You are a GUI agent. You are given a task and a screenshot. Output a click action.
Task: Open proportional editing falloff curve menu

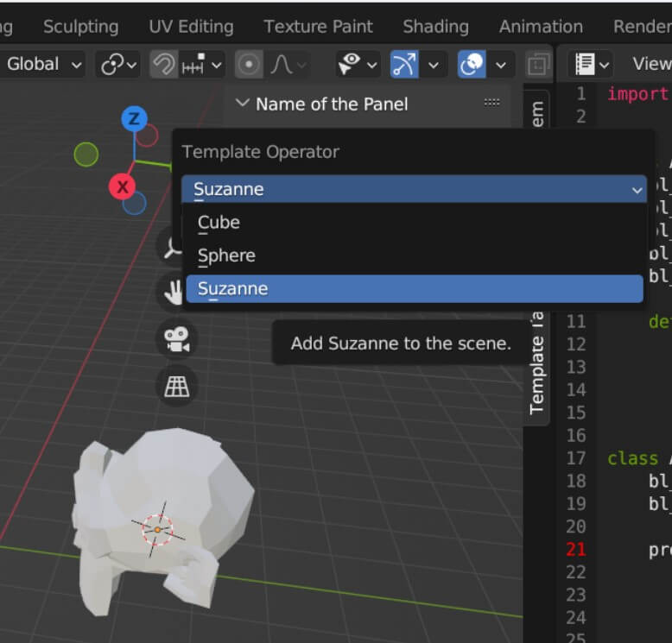pos(288,65)
